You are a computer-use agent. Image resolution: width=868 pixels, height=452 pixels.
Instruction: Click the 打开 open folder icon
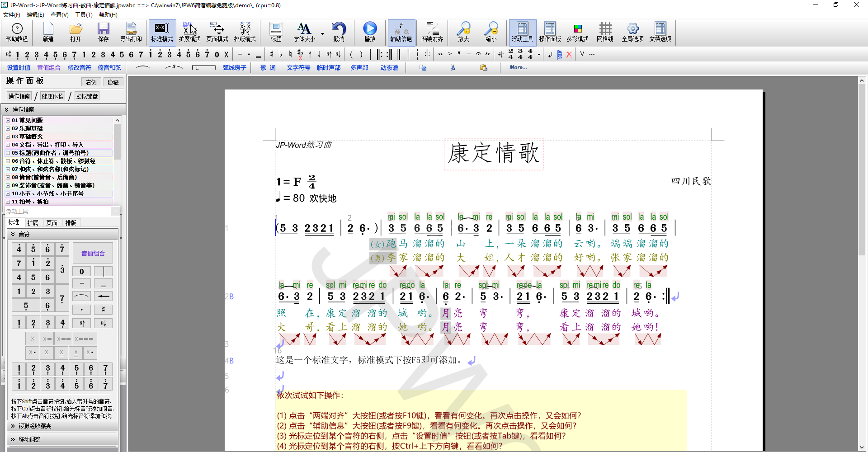click(x=76, y=33)
